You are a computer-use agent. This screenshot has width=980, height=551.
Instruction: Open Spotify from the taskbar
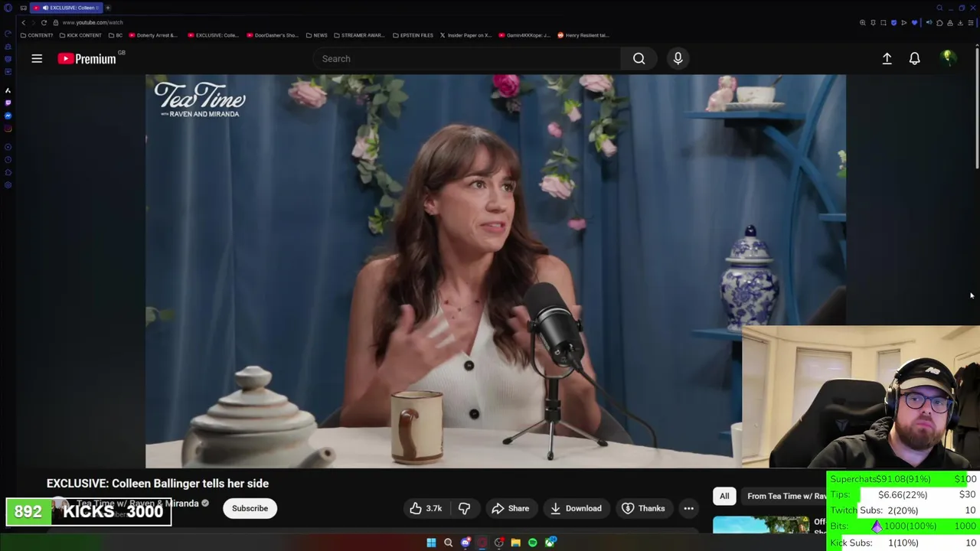click(x=532, y=543)
